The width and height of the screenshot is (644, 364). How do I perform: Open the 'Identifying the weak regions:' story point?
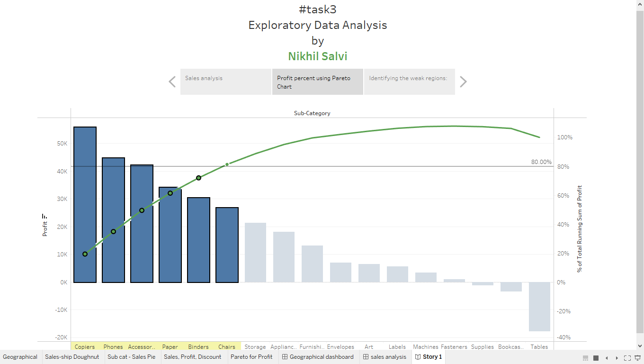click(409, 82)
